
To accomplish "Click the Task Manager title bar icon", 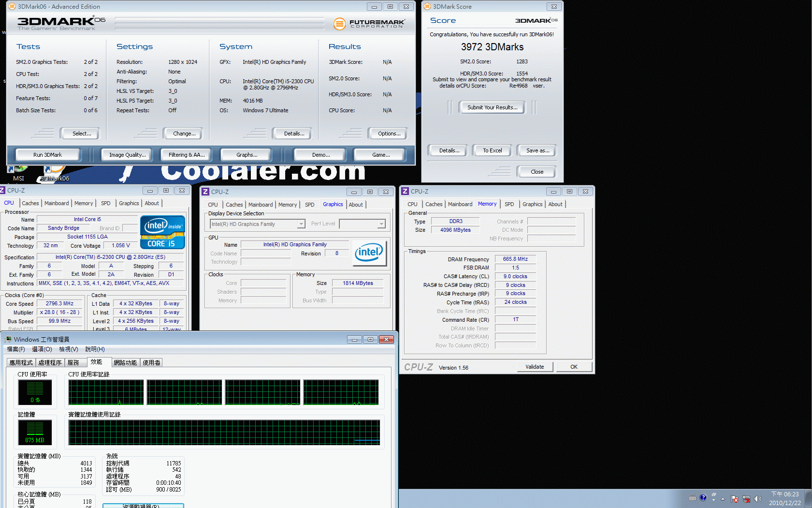I will click(8, 339).
